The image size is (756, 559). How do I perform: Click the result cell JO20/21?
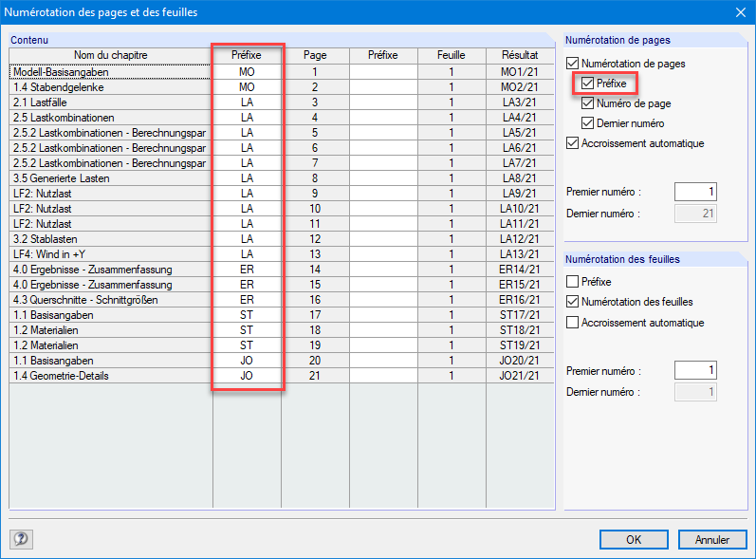pyautogui.click(x=520, y=361)
